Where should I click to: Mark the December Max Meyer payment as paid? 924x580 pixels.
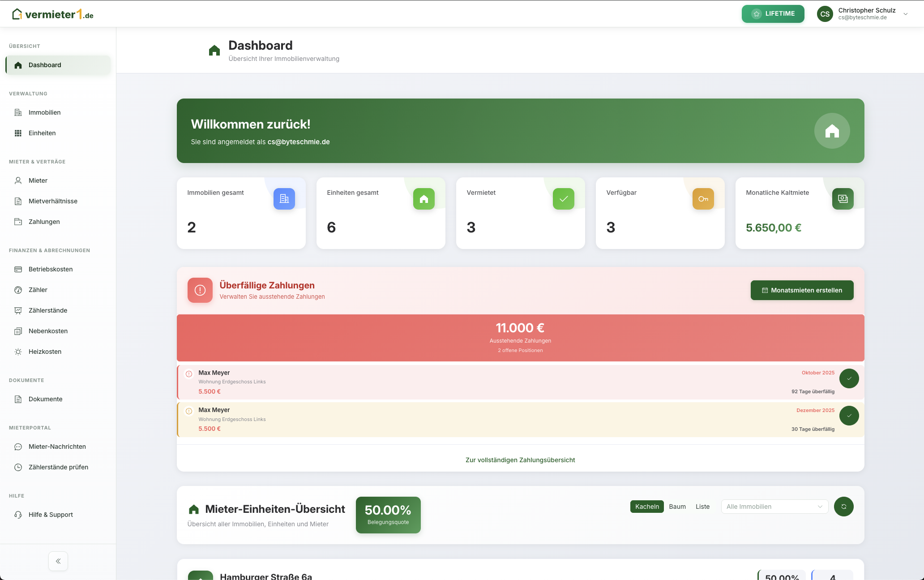(849, 416)
